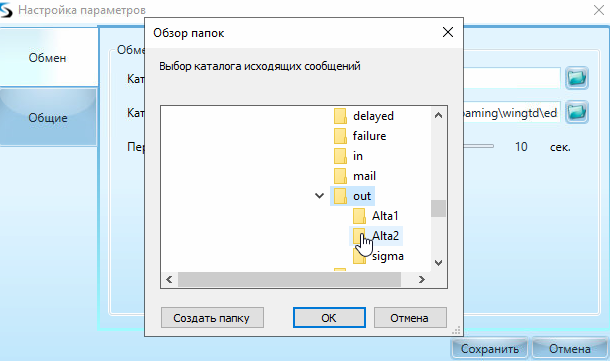Select the Alta1 subfolder icon
Image resolution: width=610 pixels, height=361 pixels.
tap(359, 216)
